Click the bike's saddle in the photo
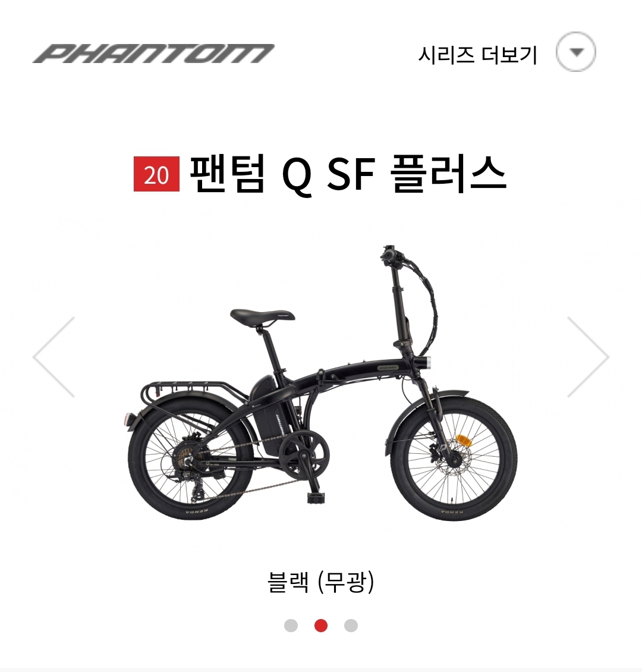Image resolution: width=642 pixels, height=672 pixels. point(262,317)
